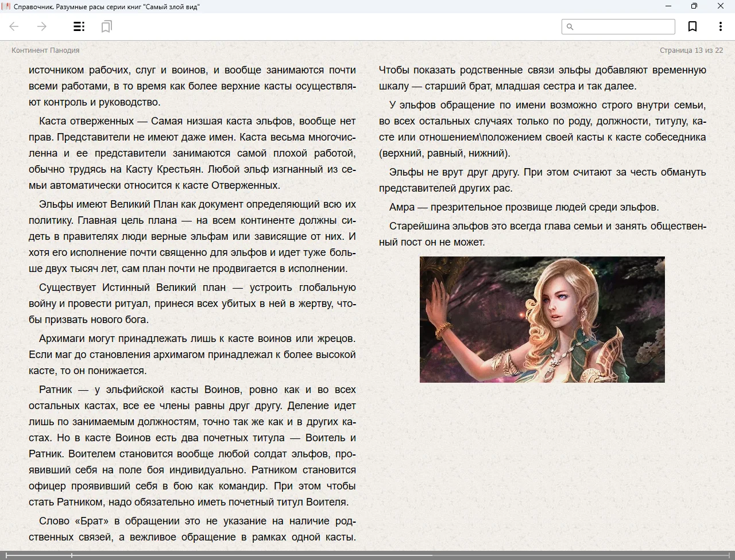Image resolution: width=735 pixels, height=560 pixels.
Task: Open the table of contents
Action: (79, 26)
